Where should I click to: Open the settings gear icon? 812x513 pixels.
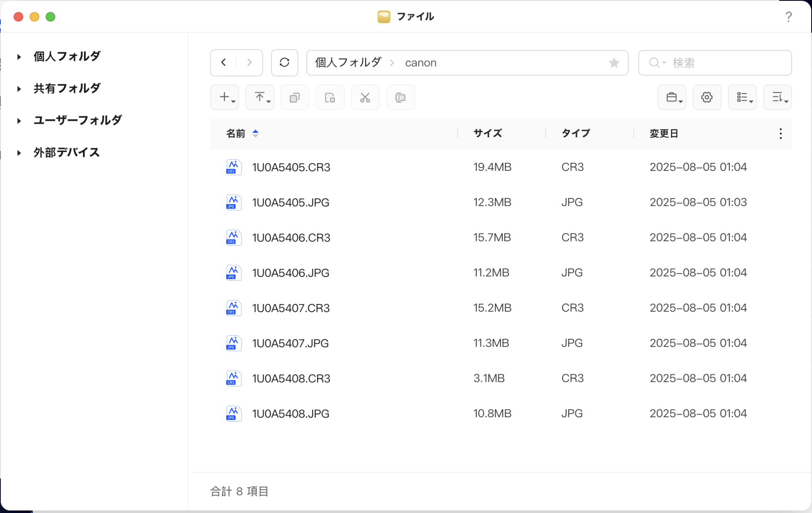click(706, 97)
